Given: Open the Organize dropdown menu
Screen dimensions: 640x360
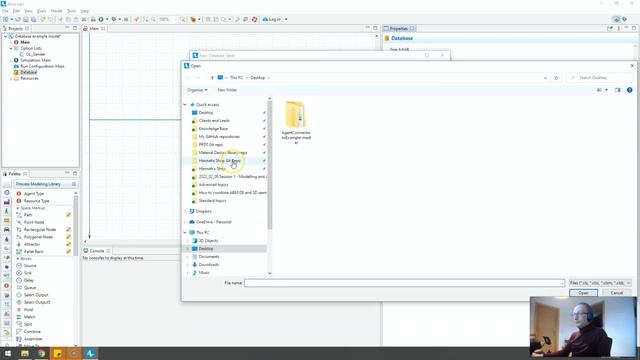Looking at the screenshot, I should pyautogui.click(x=197, y=90).
